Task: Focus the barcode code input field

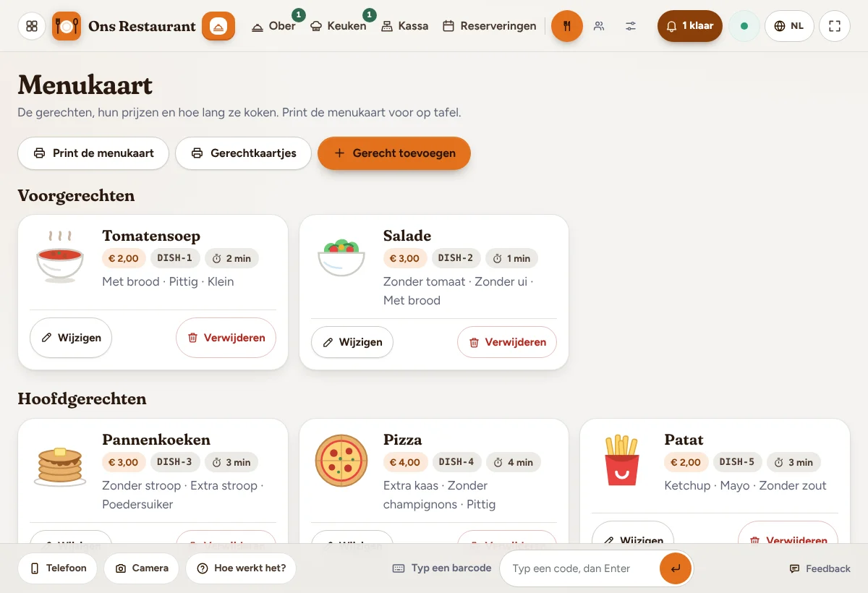Action: (579, 568)
